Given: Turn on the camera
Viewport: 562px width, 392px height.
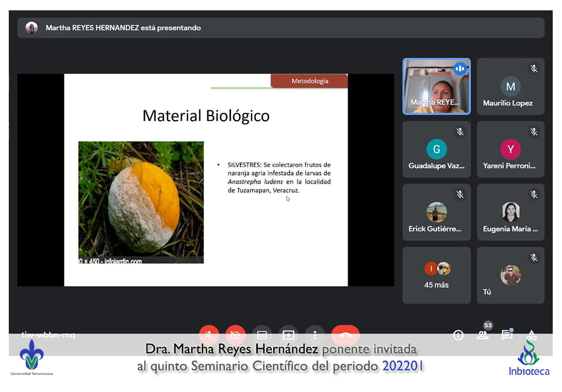Looking at the screenshot, I should [235, 335].
